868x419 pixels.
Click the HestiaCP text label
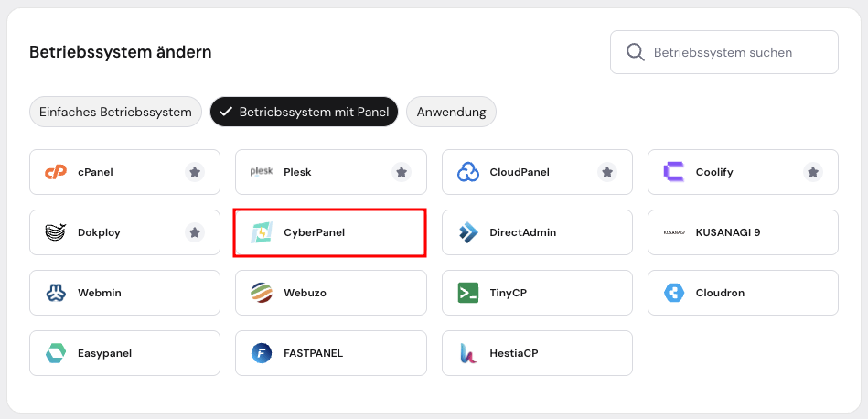click(x=514, y=353)
